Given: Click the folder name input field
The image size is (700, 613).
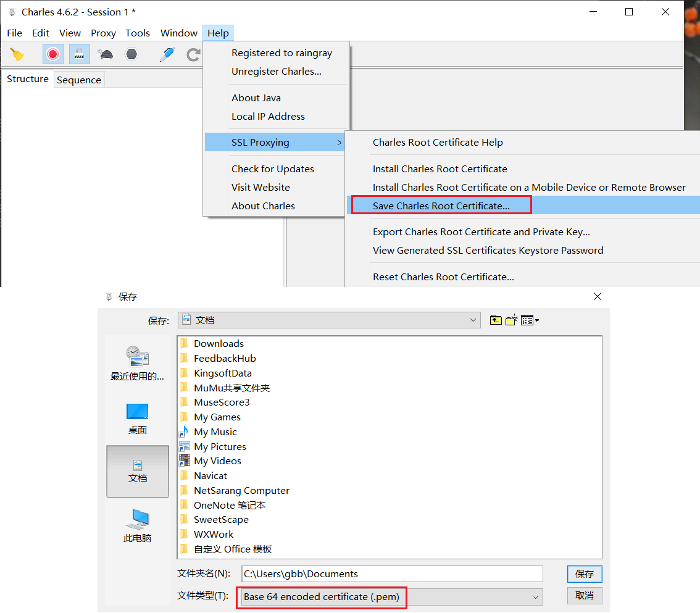Looking at the screenshot, I should 392,573.
